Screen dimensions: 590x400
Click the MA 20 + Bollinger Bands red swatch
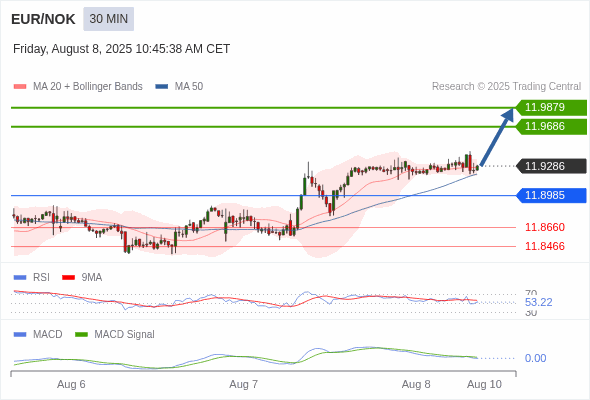pyautogui.click(x=20, y=87)
